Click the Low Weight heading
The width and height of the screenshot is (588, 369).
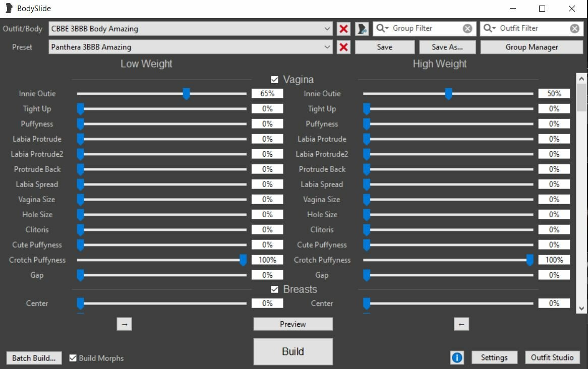(x=146, y=64)
